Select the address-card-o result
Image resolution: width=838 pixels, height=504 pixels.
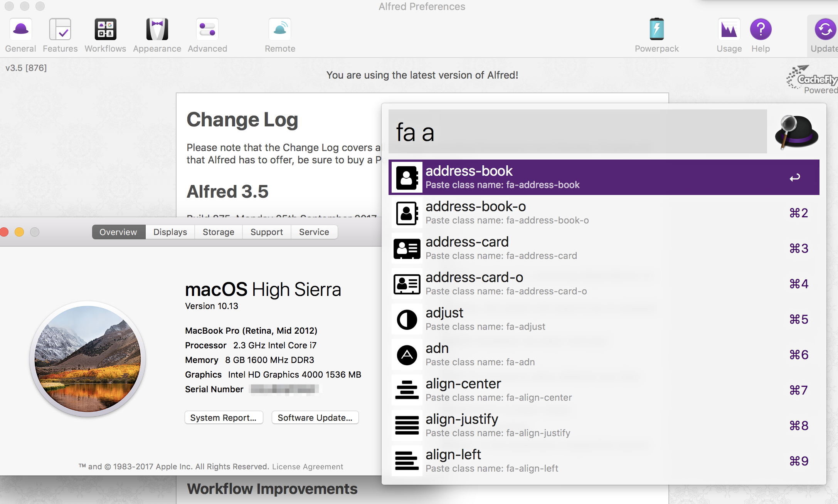point(604,284)
